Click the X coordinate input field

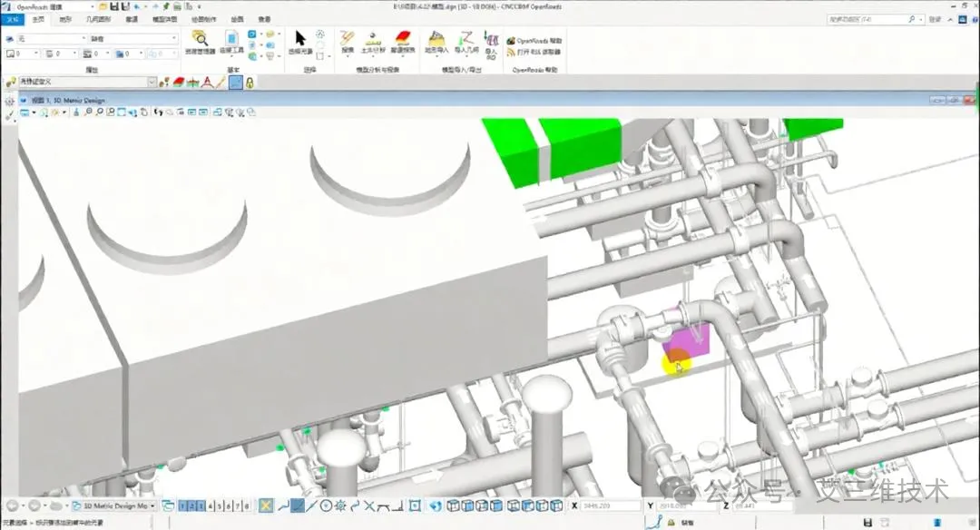611,505
